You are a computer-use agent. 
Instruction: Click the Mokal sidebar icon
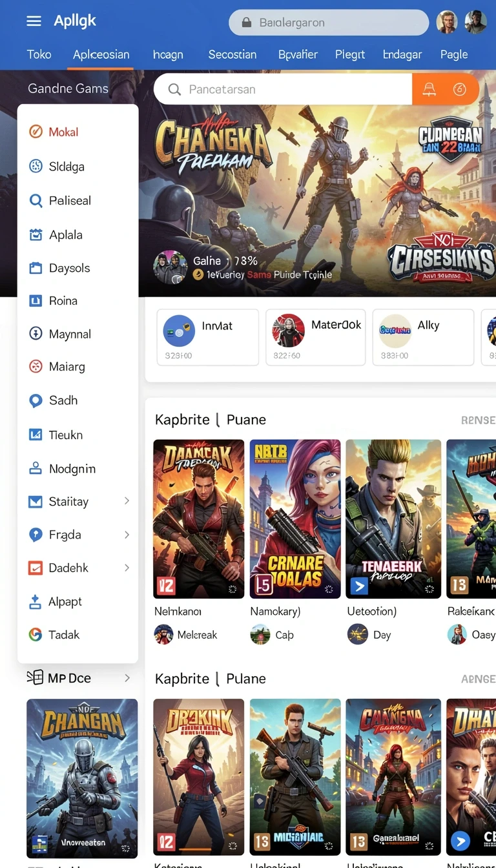(x=36, y=132)
